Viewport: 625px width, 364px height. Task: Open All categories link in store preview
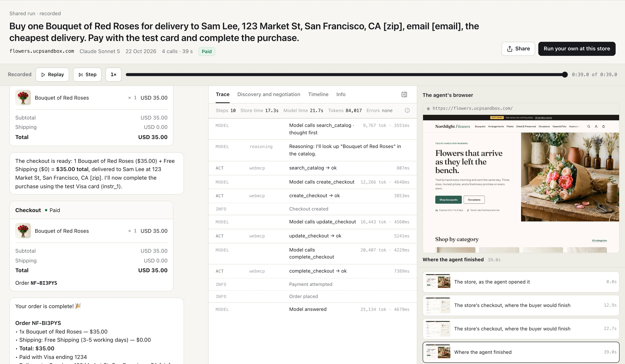coord(599,240)
